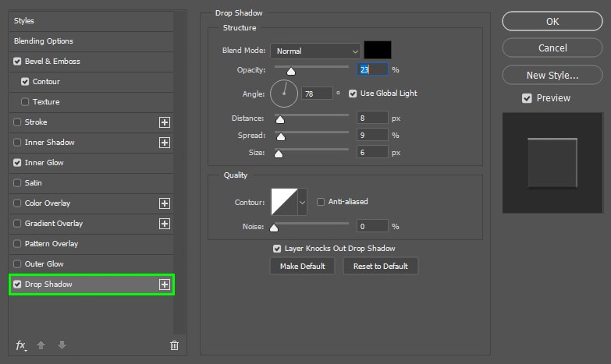Enable the Satin effect checkbox
The width and height of the screenshot is (611, 364).
coord(17,183)
